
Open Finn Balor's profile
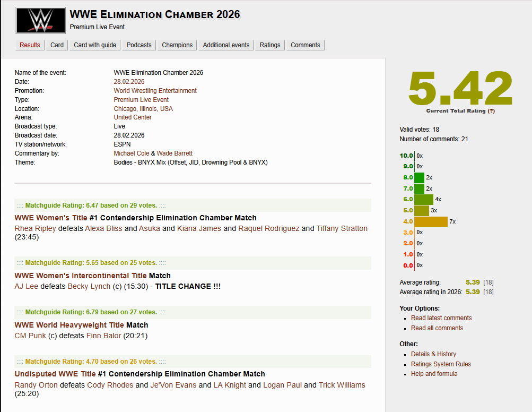point(103,336)
